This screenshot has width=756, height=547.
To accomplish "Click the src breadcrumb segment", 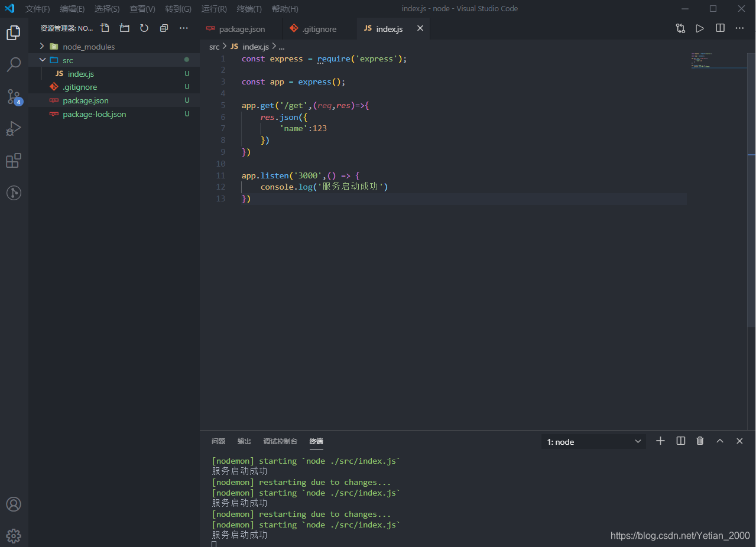I will [x=214, y=47].
